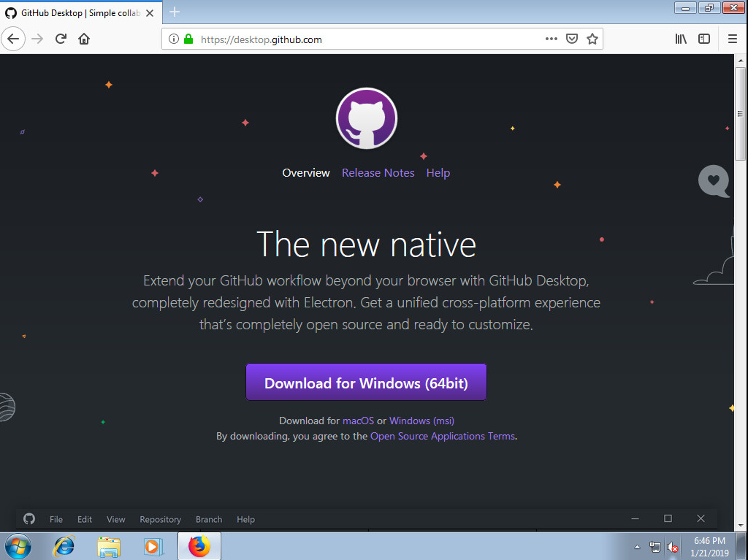Open the Release Notes page

click(x=378, y=173)
